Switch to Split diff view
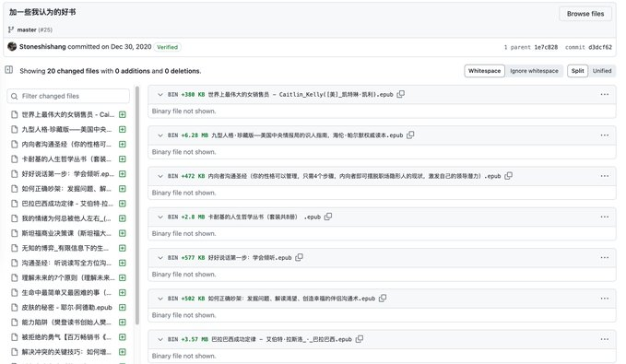The width and height of the screenshot is (626, 364). (x=577, y=71)
